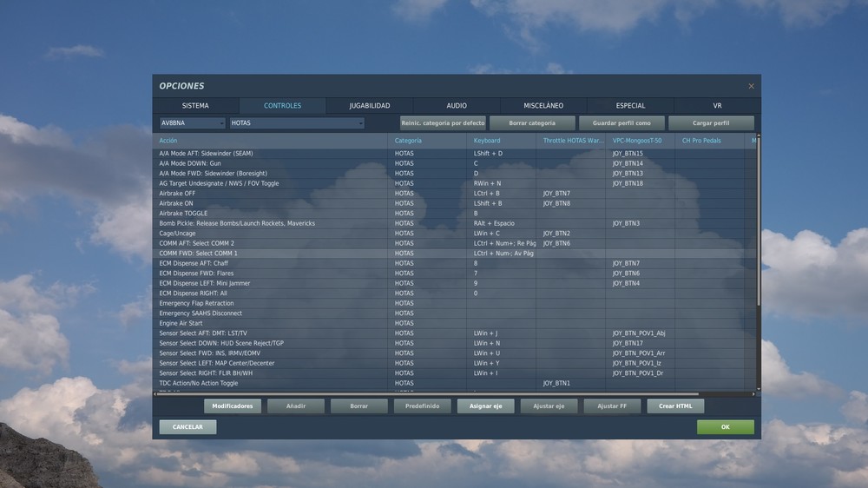Switch to the ESPECIAL tab

(630, 105)
